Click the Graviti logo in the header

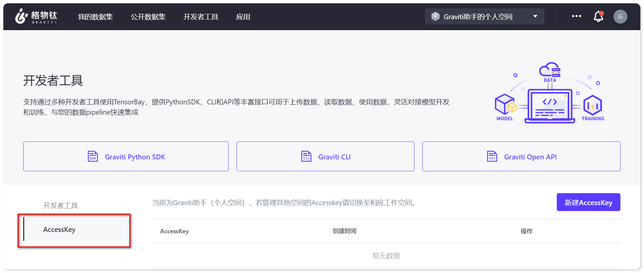click(x=36, y=17)
